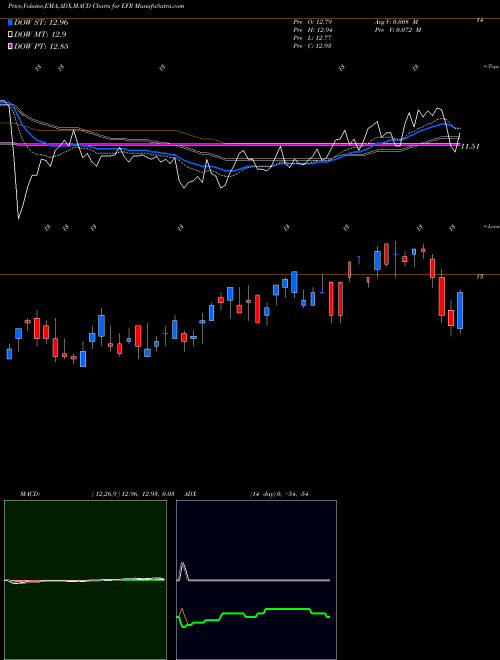
Task: Click the 'Pre C: 12.93' value
Action: coord(313,46)
